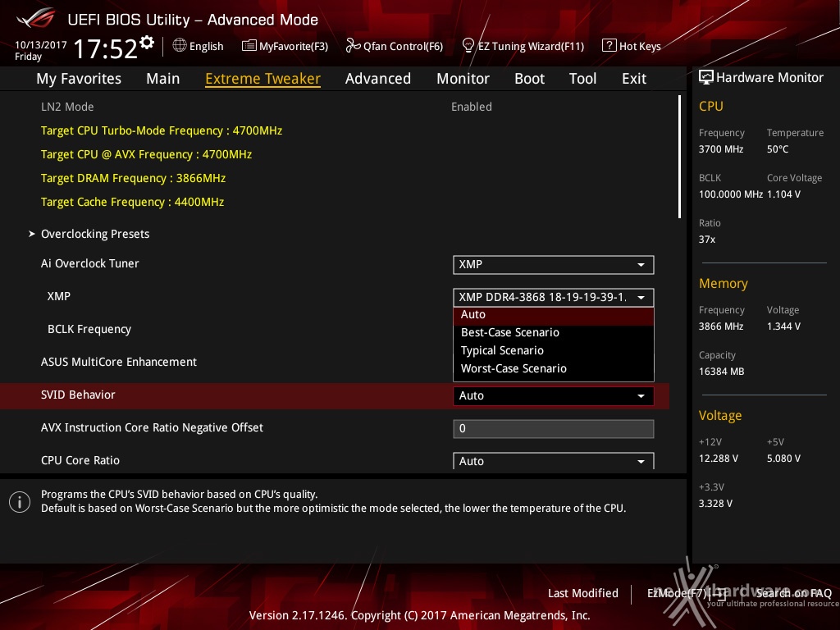Click the AVX Negative Offset input field
Screen dimensions: 840x630
554,428
